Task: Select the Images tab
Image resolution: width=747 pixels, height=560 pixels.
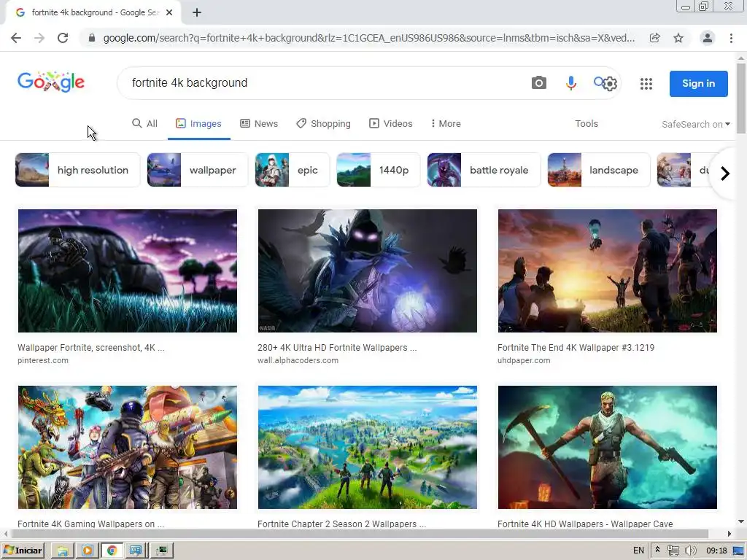Action: pyautogui.click(x=198, y=124)
